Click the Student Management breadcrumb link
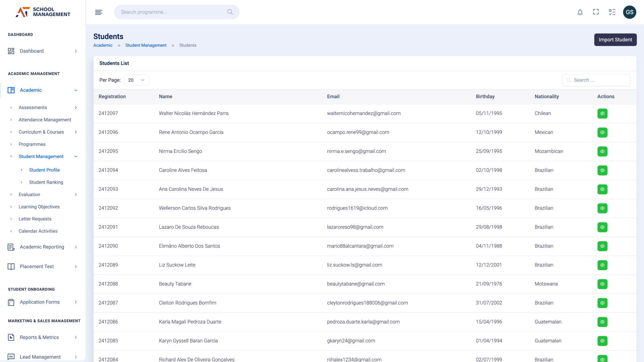Viewport: 644px width, 362px height. click(146, 45)
